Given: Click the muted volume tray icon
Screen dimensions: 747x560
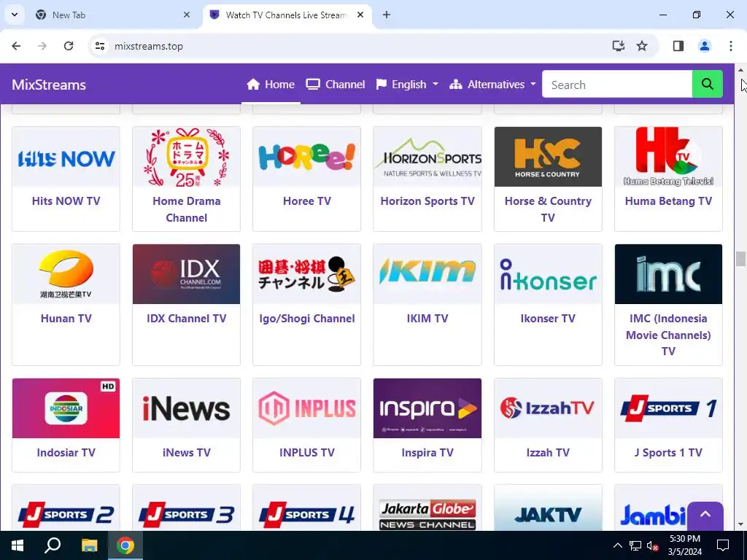Looking at the screenshot, I should coord(653,545).
